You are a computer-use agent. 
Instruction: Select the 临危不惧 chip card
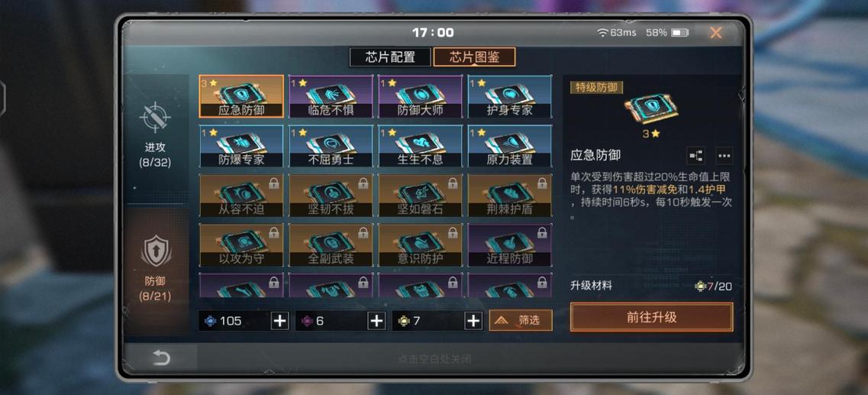point(331,96)
